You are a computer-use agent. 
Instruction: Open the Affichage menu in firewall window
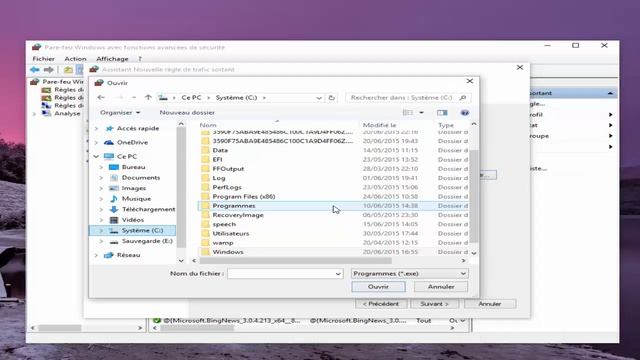(112, 59)
